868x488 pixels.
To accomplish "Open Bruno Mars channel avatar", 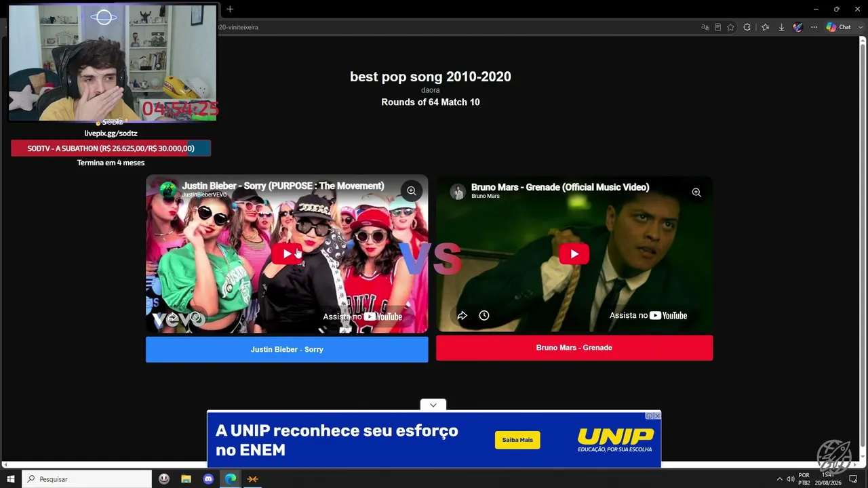I will coord(458,191).
